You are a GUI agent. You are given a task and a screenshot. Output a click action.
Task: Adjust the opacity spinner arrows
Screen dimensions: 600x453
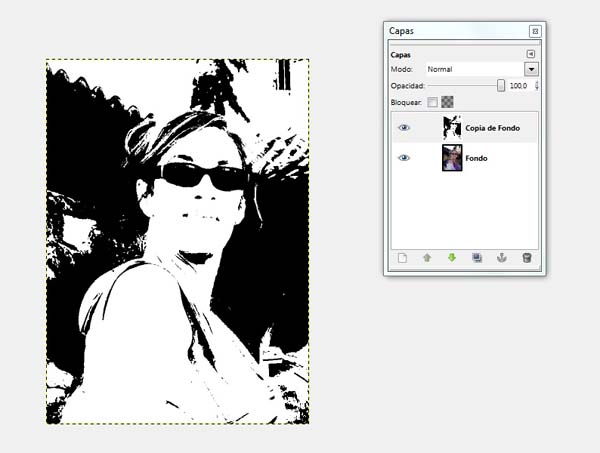pyautogui.click(x=537, y=86)
